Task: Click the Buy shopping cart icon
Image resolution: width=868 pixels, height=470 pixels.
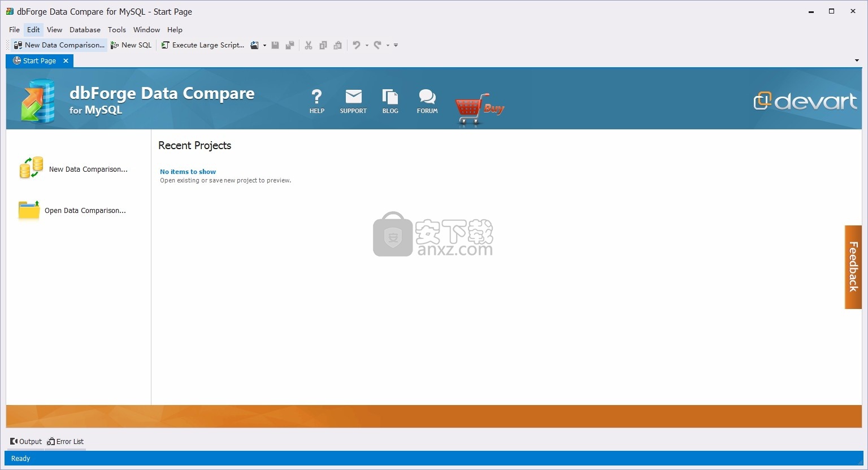Action: tap(479, 108)
